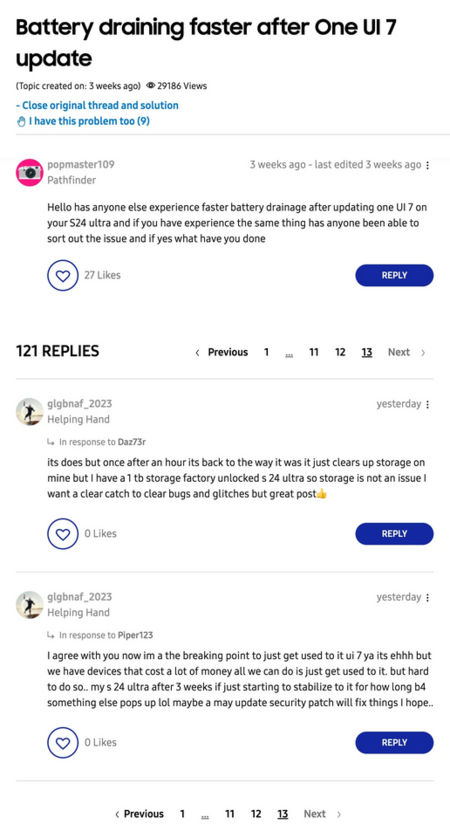Reply to the comment addressed to Daz73r
The height and width of the screenshot is (838, 450).
(x=394, y=533)
